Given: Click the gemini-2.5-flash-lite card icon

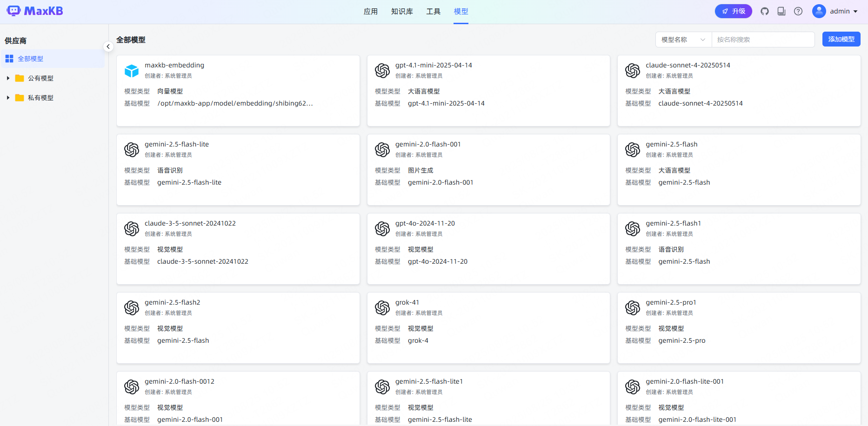Looking at the screenshot, I should pyautogui.click(x=132, y=150).
